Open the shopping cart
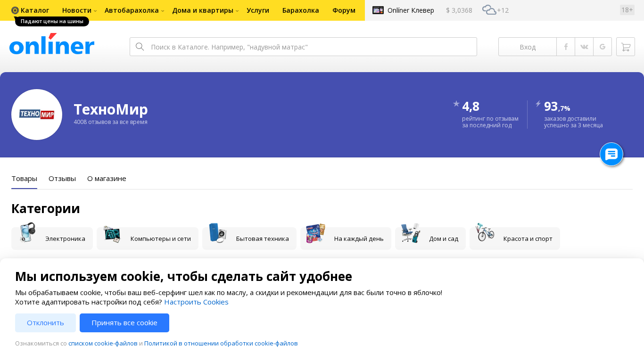 (x=626, y=47)
